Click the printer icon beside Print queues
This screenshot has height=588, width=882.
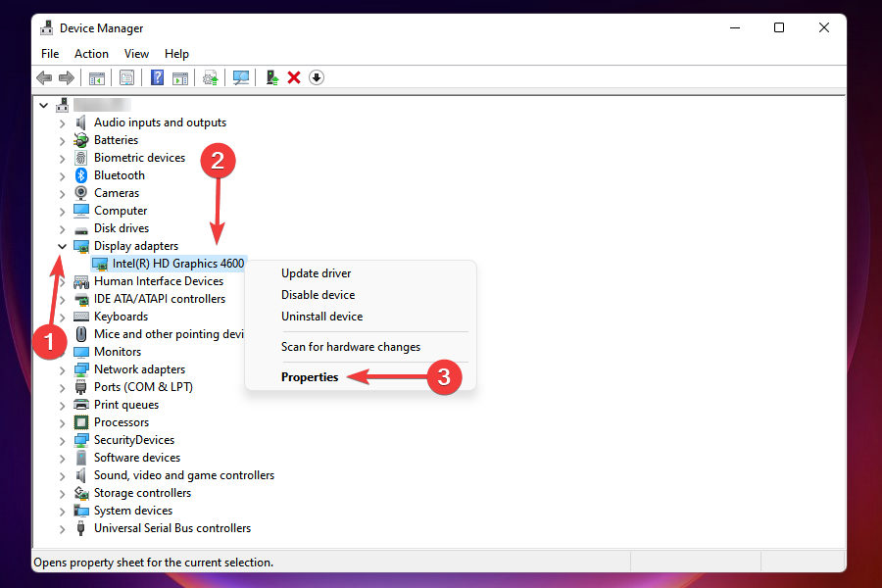coord(81,405)
